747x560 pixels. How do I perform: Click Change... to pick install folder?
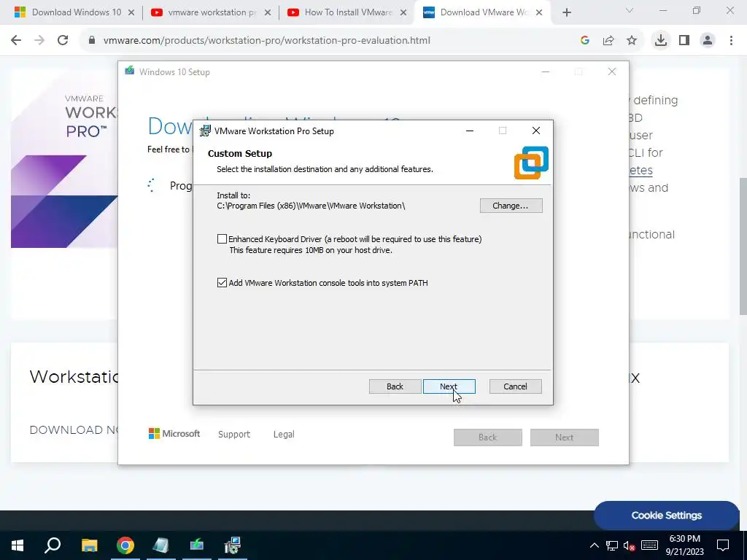tap(511, 206)
